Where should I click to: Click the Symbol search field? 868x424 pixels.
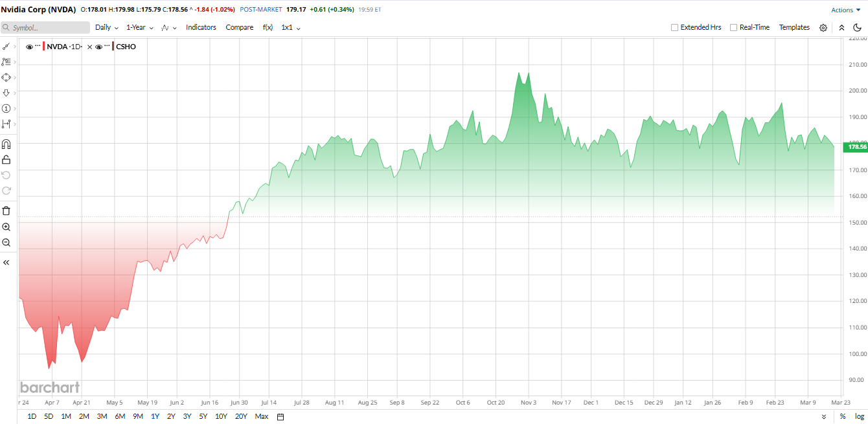45,28
